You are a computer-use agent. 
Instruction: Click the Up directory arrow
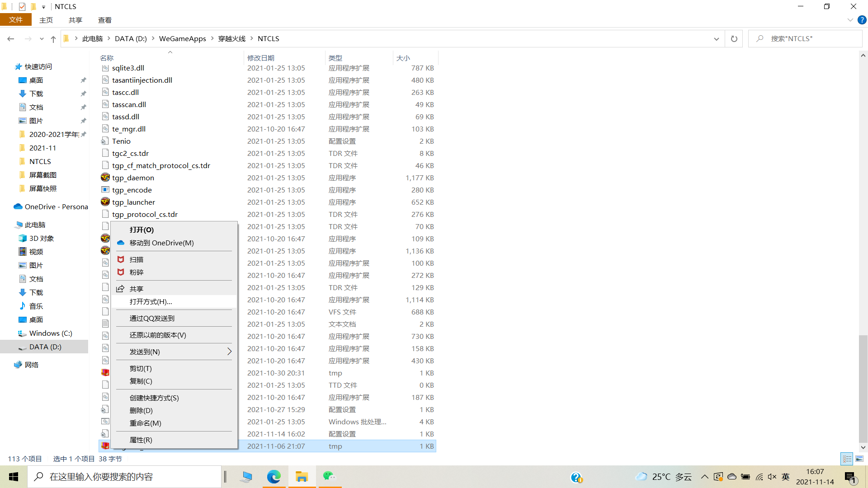pyautogui.click(x=53, y=39)
